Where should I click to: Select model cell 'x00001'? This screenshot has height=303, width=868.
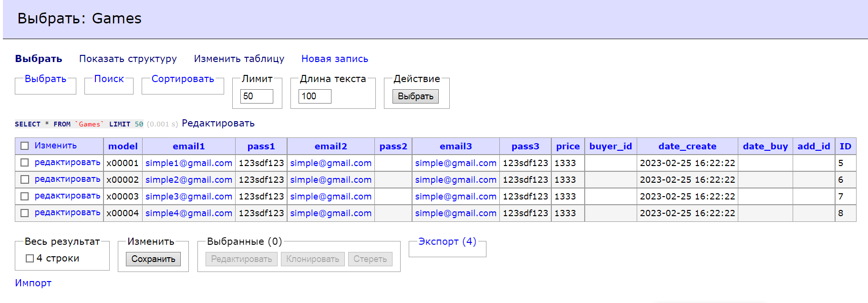[x=123, y=163]
